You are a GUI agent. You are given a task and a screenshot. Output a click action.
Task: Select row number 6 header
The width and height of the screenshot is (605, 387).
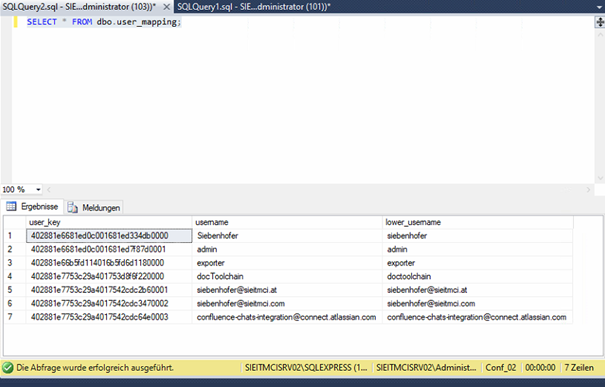pos(15,303)
